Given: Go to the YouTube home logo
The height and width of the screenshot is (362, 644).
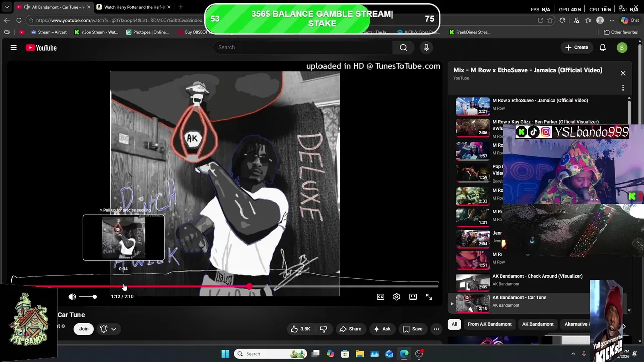Looking at the screenshot, I should [41, 48].
